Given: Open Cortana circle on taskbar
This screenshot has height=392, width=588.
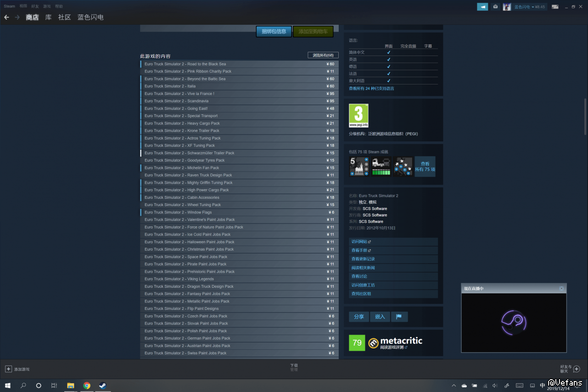Looking at the screenshot, I should 39,386.
